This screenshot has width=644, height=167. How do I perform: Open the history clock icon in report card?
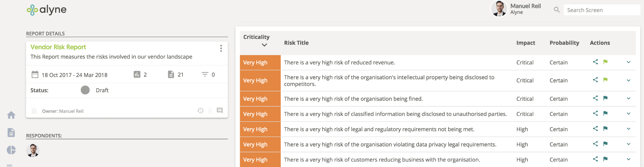[x=201, y=110]
